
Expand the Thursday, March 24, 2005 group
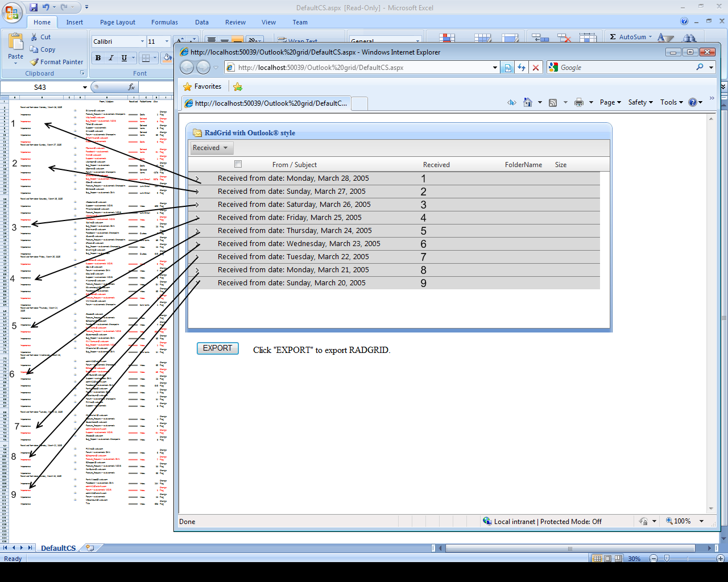pyautogui.click(x=197, y=231)
